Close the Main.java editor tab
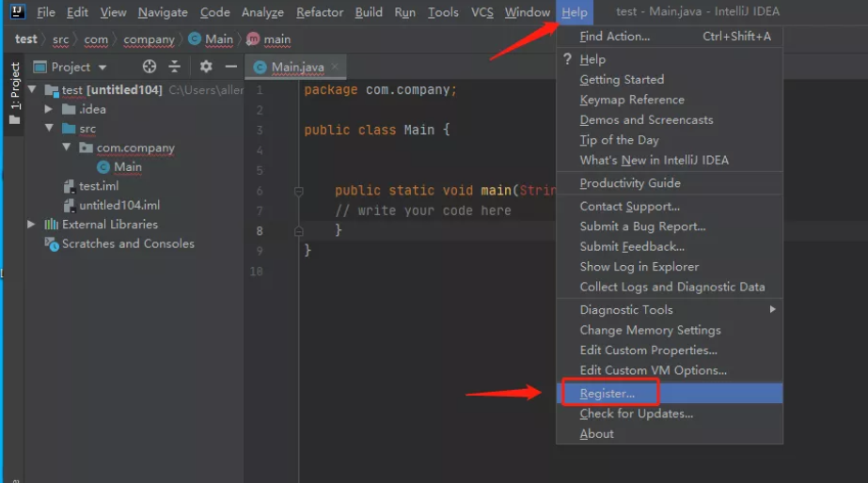868x483 pixels. pyautogui.click(x=335, y=67)
